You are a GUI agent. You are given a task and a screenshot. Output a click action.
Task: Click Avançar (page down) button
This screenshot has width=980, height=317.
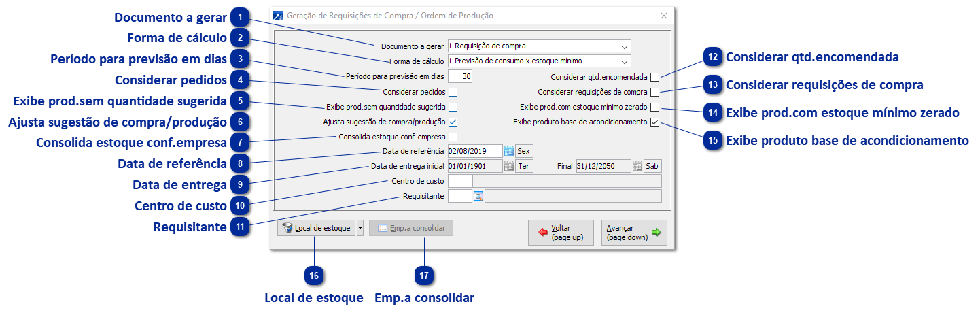point(634,233)
